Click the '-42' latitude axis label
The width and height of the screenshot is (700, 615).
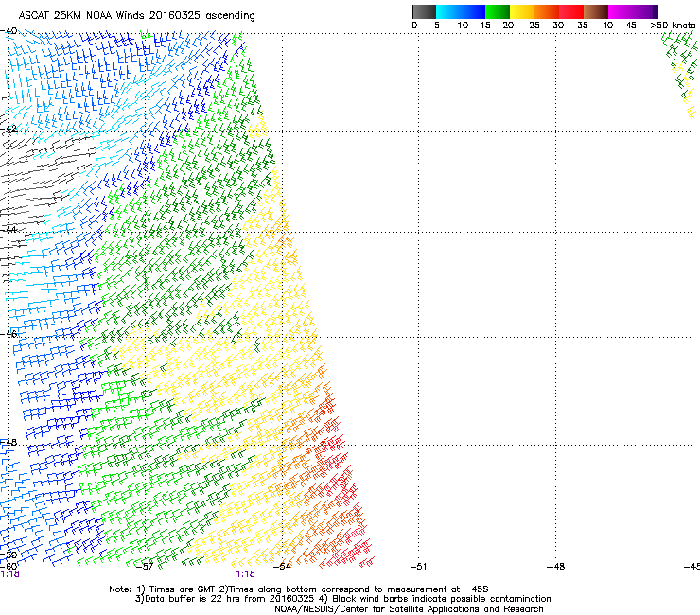(9, 129)
